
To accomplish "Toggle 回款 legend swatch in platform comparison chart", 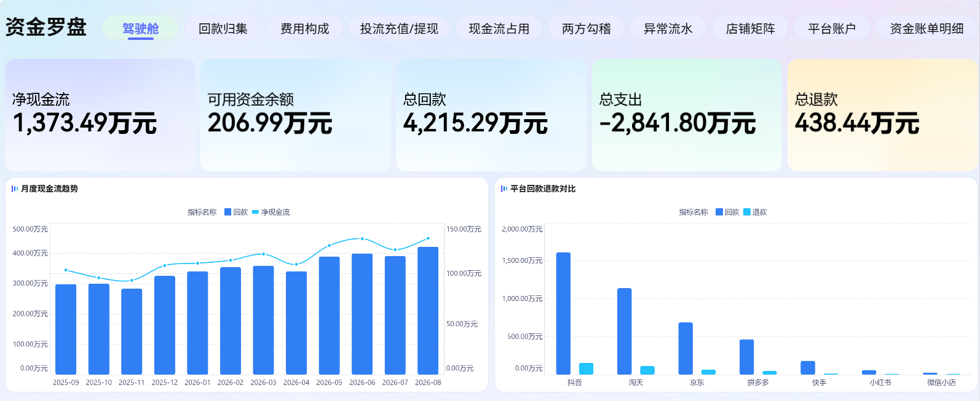I will click(719, 212).
